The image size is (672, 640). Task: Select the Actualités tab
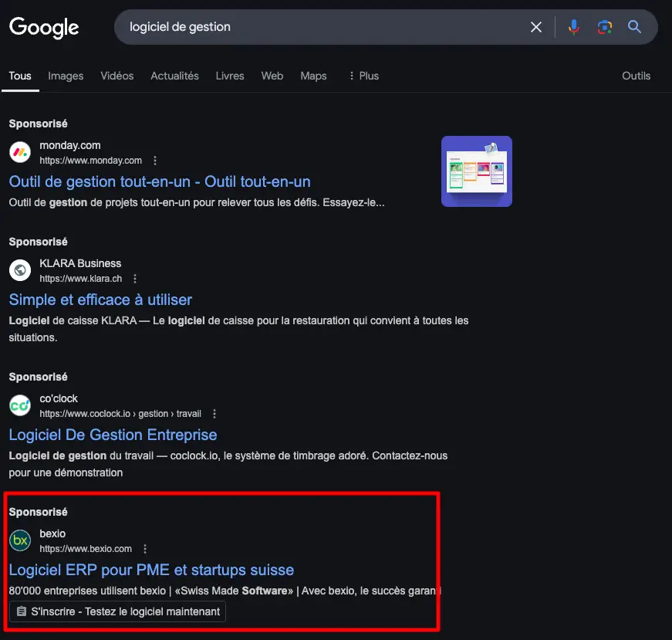[x=174, y=76]
